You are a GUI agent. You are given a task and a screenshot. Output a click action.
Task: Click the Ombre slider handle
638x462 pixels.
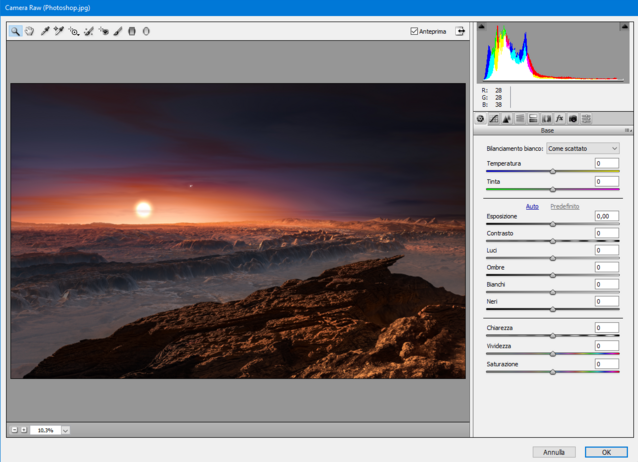point(553,275)
